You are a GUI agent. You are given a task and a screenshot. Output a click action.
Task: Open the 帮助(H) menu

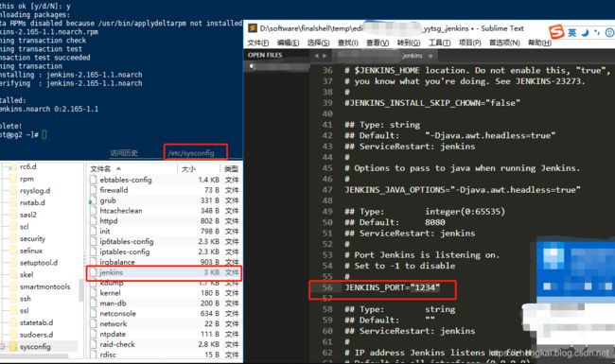[539, 43]
